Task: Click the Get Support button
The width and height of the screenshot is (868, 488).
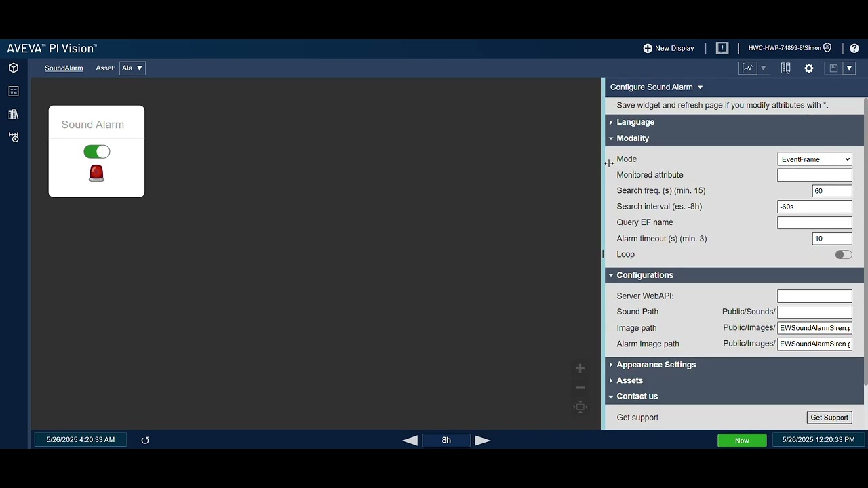Action: click(829, 418)
